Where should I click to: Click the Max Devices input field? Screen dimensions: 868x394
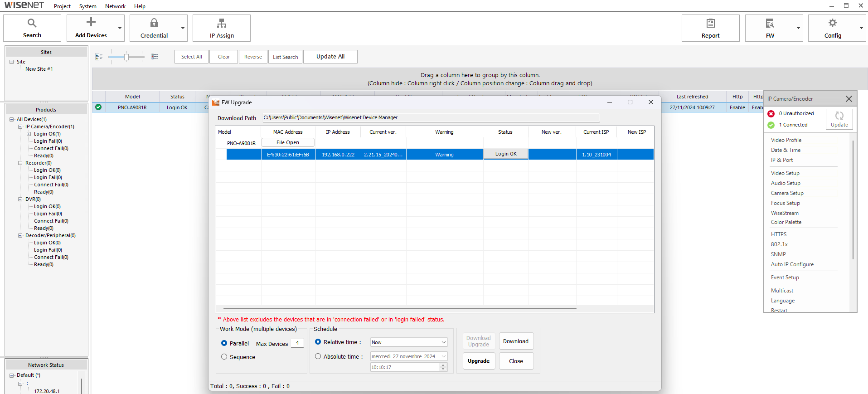(297, 343)
